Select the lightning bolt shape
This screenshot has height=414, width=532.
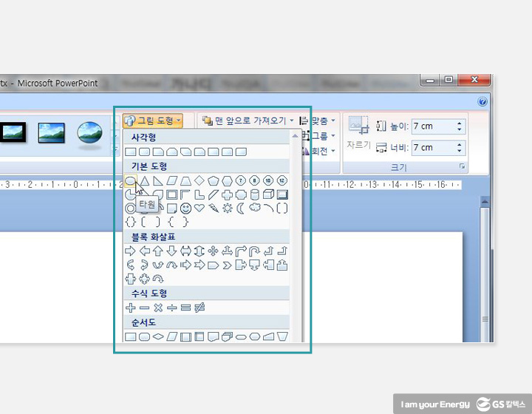(x=213, y=208)
